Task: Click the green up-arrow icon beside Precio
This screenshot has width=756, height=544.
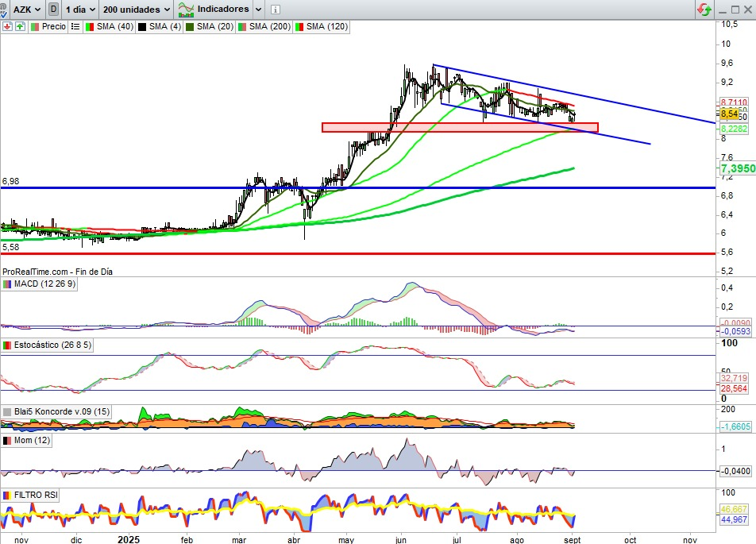Action: click(20, 26)
